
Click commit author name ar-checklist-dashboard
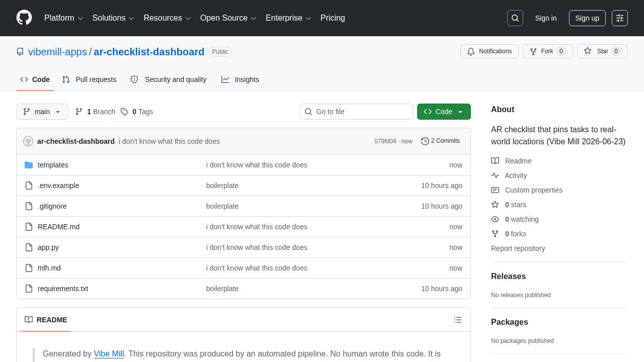76,141
